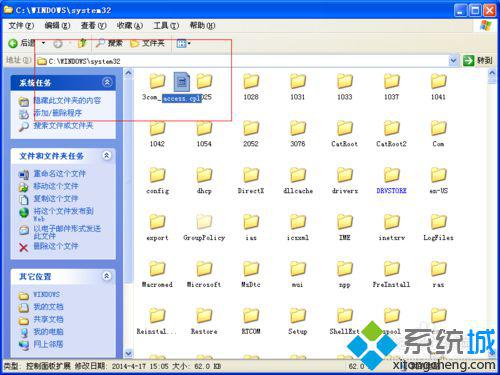Screen dimensions: 500x375
Task: Open the WINDOWS link in Other Places
Action: click(46, 295)
